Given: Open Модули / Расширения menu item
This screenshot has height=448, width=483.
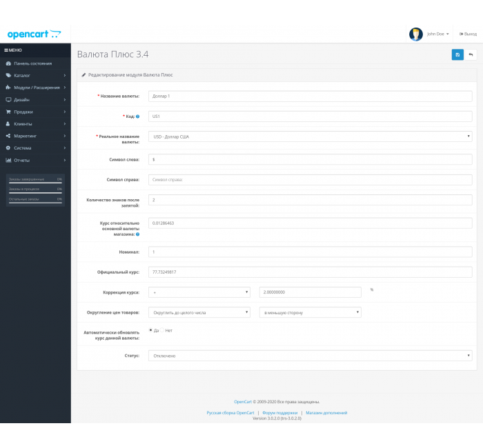Looking at the screenshot, I should coord(35,88).
